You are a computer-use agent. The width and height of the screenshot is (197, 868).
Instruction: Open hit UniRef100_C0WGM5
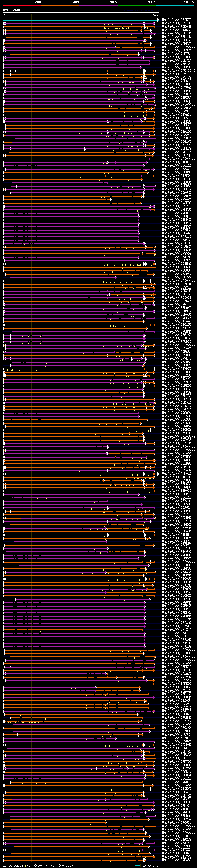pos(177,250)
